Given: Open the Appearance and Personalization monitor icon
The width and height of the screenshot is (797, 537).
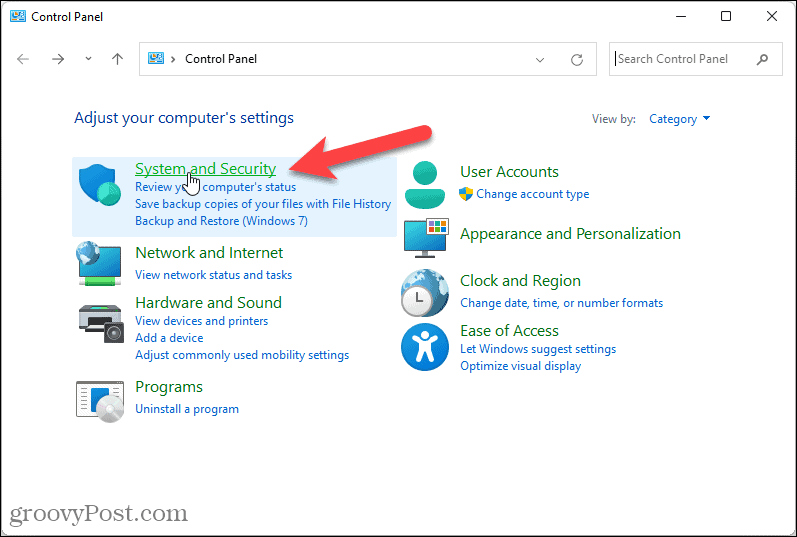Looking at the screenshot, I should click(426, 237).
